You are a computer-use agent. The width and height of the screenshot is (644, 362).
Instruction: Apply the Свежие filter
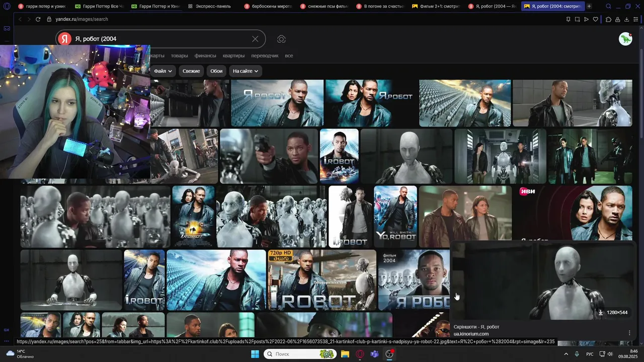191,71
